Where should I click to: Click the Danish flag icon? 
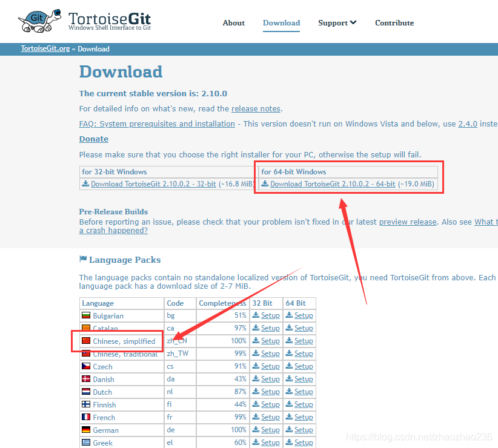click(x=86, y=379)
